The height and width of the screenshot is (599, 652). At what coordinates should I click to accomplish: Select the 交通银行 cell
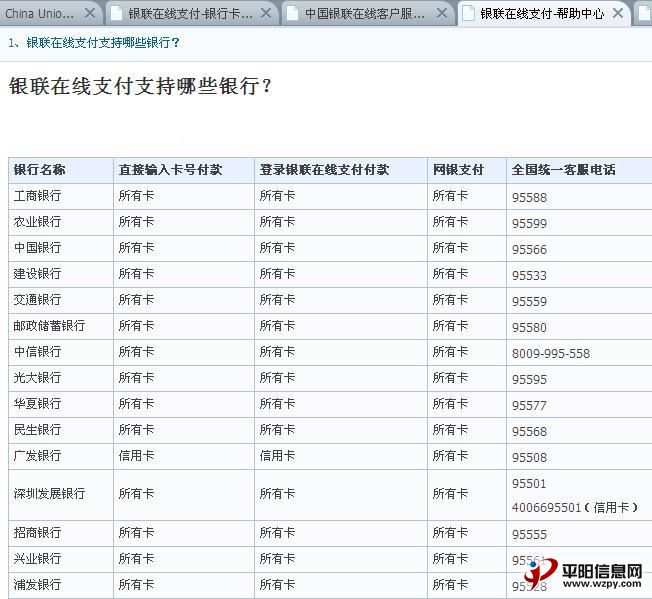click(61, 300)
